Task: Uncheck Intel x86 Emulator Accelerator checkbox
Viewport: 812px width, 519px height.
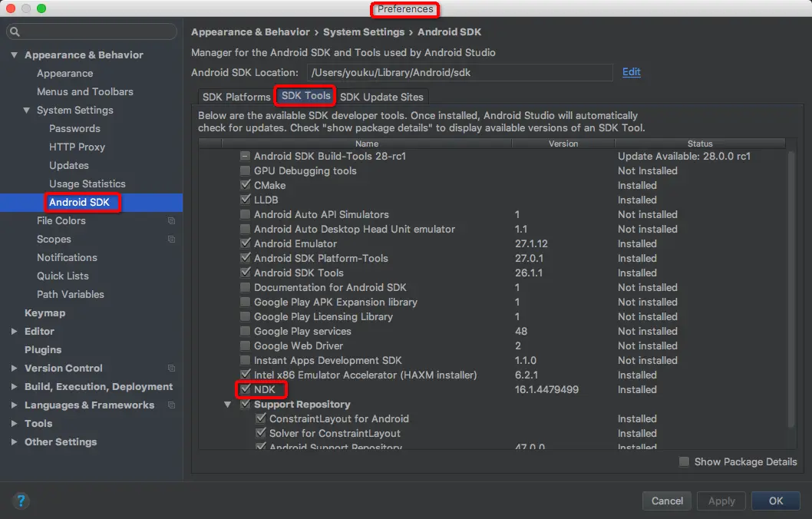Action: click(x=245, y=375)
